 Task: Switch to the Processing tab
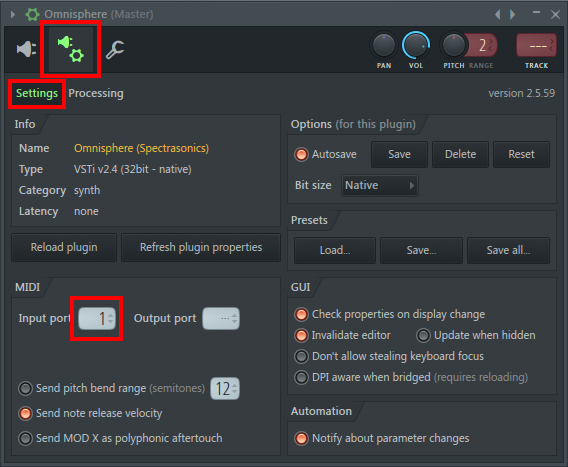coord(96,93)
